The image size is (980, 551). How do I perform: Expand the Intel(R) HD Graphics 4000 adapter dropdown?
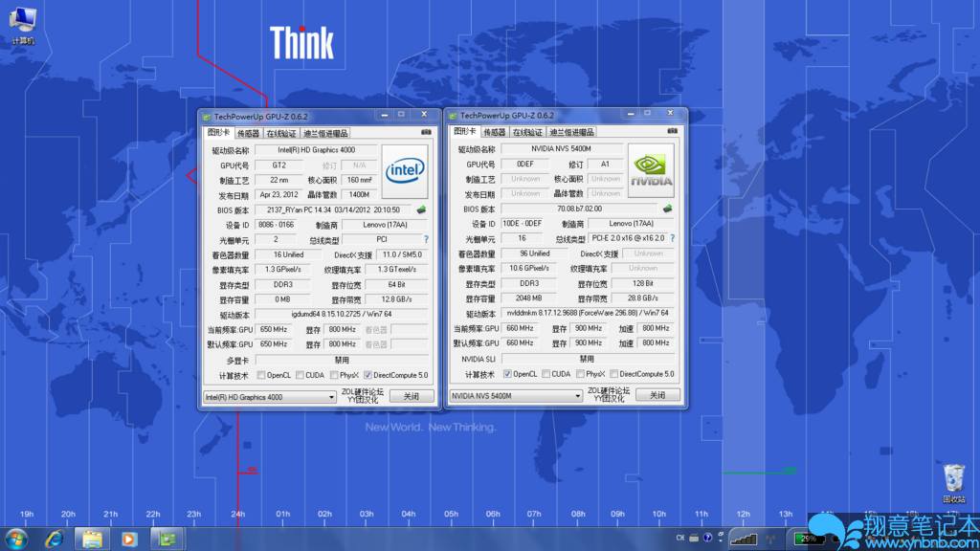[331, 397]
